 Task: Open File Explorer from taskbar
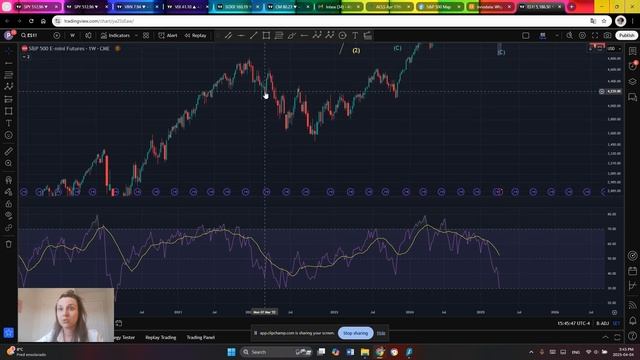tap(365, 352)
